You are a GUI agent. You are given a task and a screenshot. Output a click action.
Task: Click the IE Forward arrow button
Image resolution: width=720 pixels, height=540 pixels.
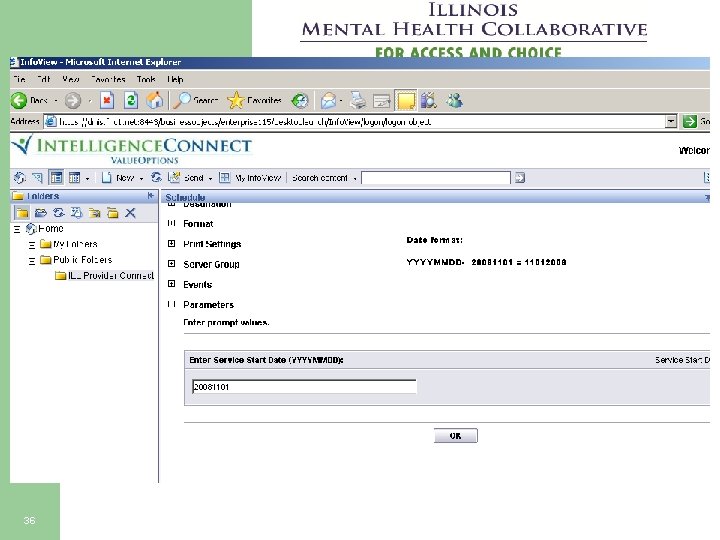pyautogui.click(x=73, y=100)
